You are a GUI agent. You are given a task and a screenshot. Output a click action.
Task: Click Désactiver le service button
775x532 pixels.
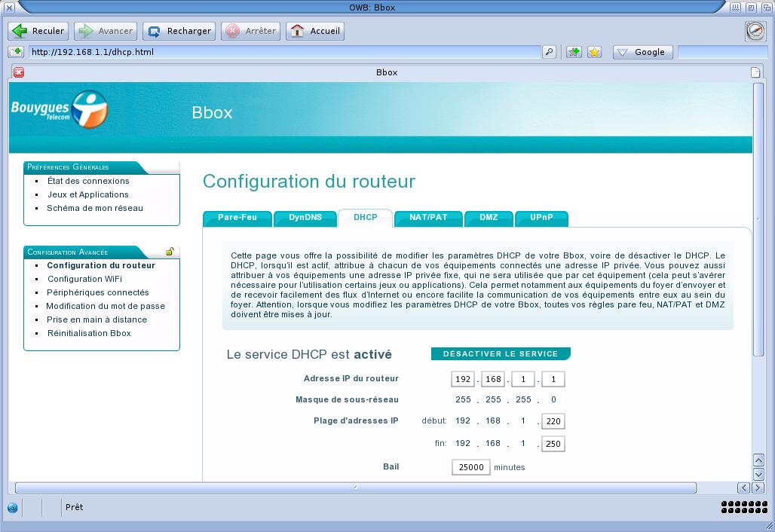[501, 353]
